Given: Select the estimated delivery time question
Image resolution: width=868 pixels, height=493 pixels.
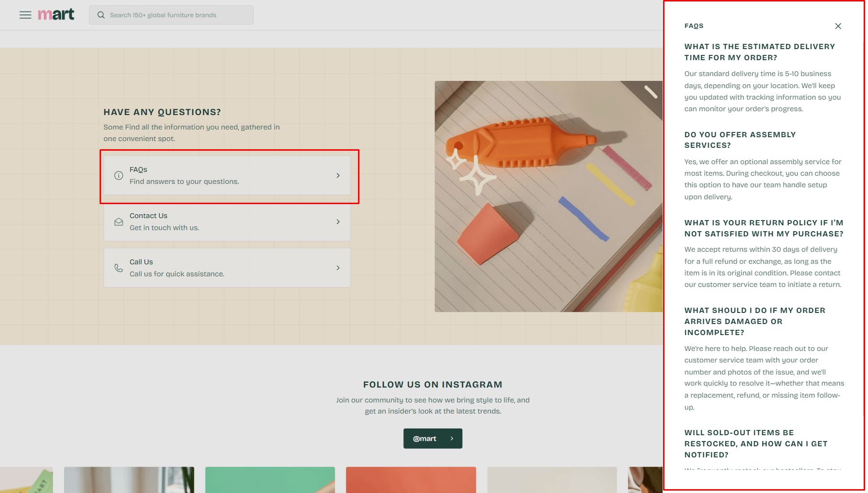Looking at the screenshot, I should tap(759, 52).
